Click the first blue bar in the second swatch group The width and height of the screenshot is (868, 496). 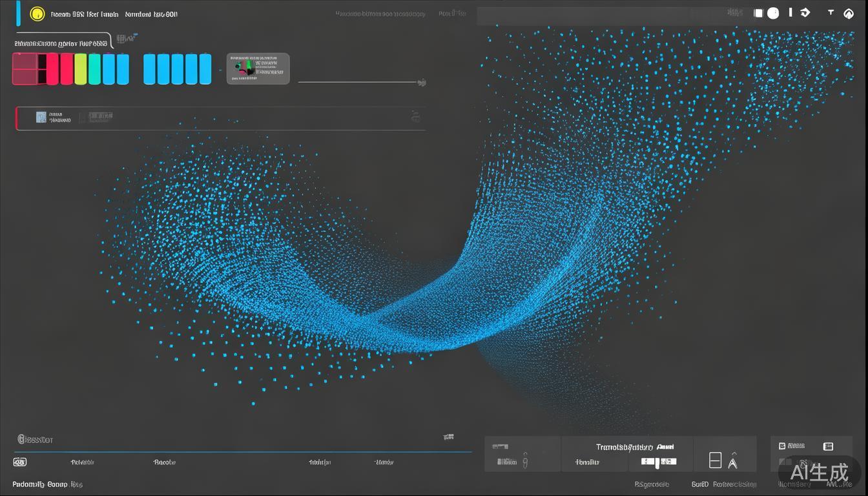(149, 69)
